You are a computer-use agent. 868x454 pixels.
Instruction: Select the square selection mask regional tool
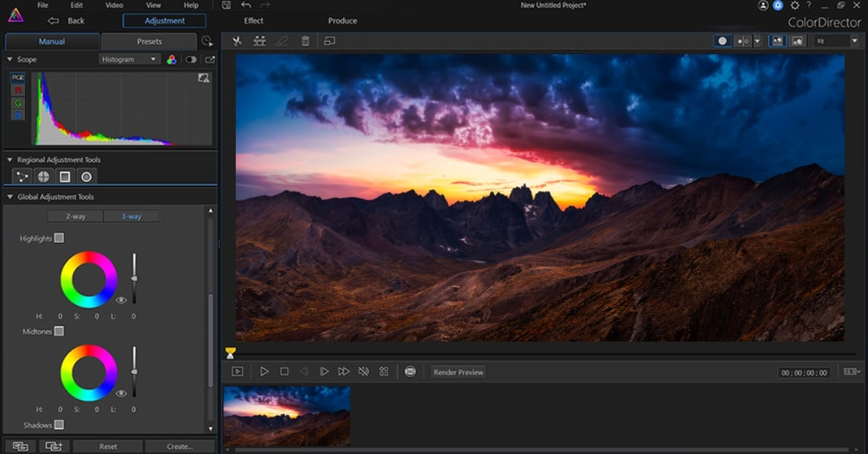tap(64, 176)
